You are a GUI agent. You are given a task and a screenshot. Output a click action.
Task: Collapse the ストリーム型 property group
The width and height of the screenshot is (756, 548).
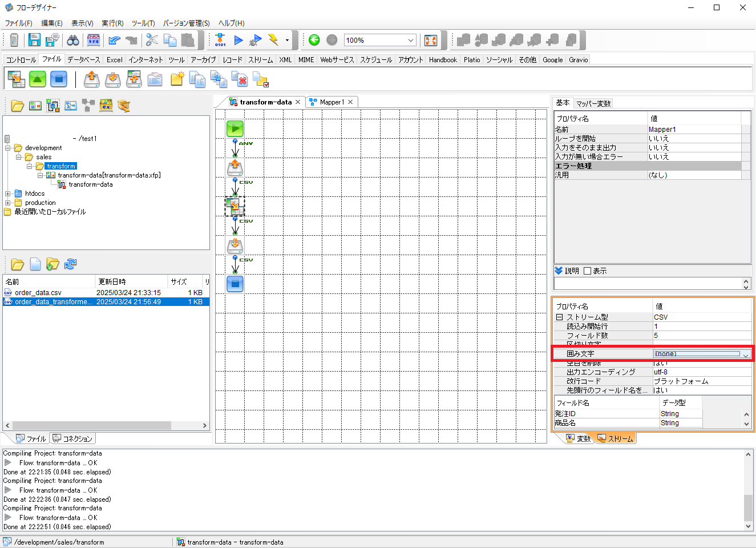click(560, 317)
